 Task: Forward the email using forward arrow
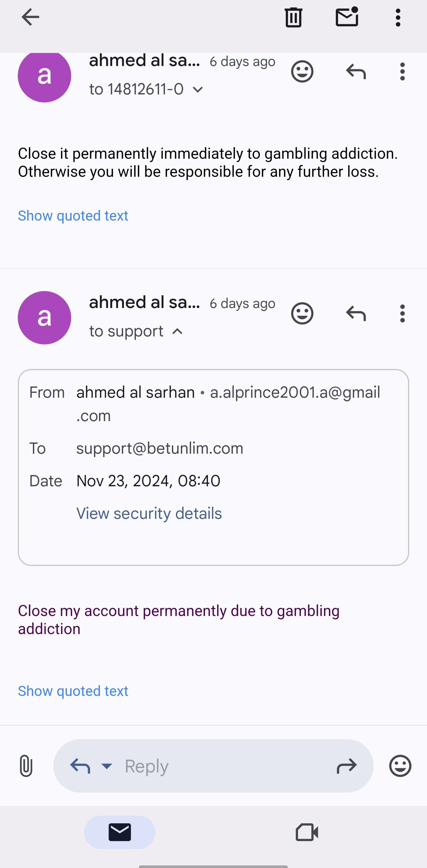point(346,766)
